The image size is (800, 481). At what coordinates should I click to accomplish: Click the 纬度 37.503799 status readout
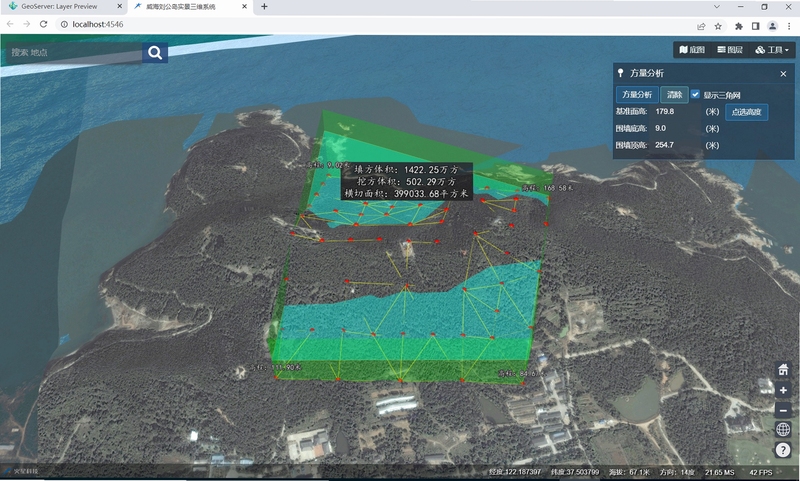(575, 472)
